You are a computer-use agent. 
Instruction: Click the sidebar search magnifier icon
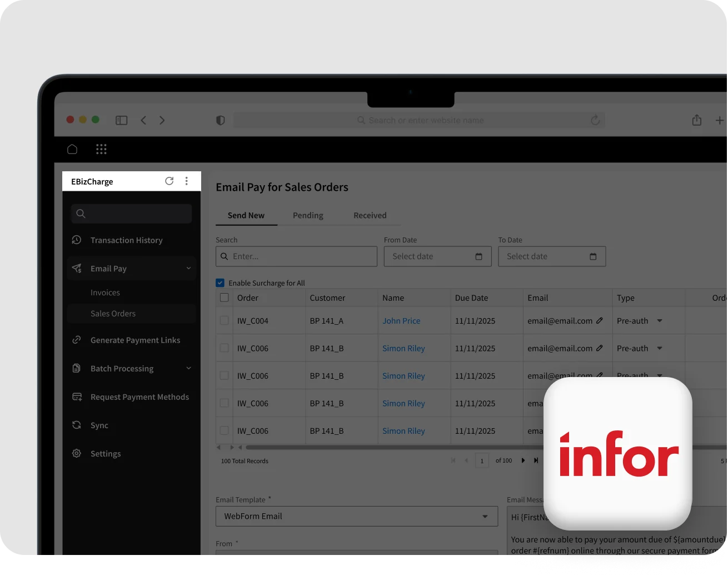(x=81, y=214)
